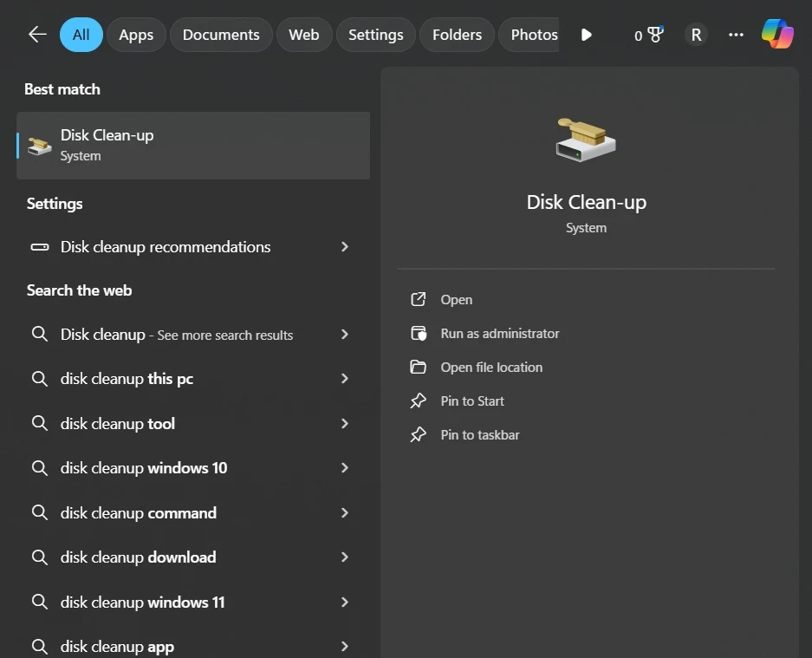Open the Copilot icon
This screenshot has width=812, height=658.
(776, 35)
